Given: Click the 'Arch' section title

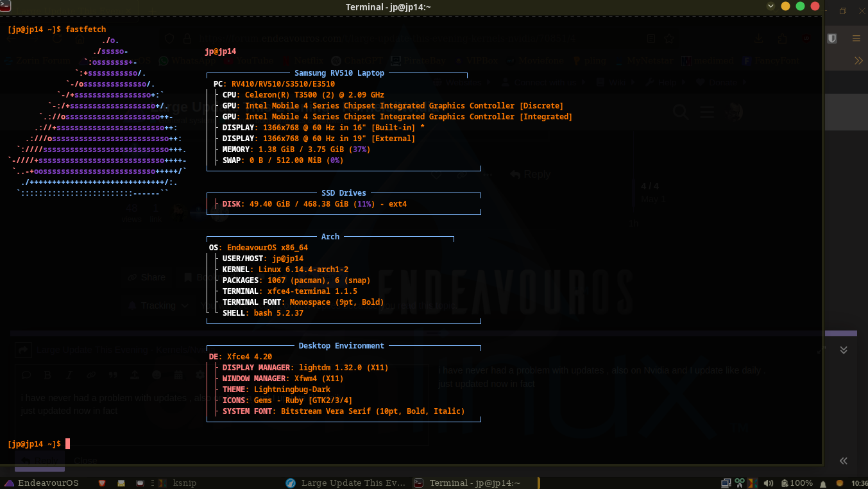Looking at the screenshot, I should point(330,237).
